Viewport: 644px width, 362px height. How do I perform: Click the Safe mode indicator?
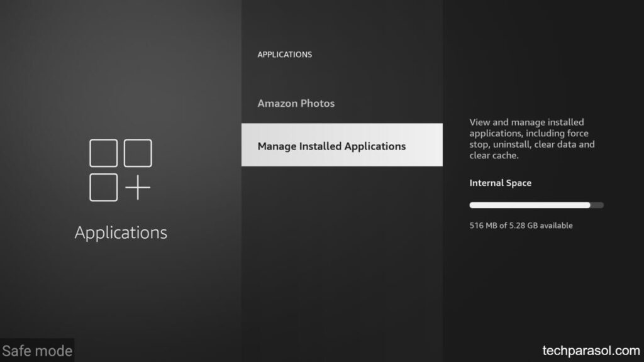(37, 351)
